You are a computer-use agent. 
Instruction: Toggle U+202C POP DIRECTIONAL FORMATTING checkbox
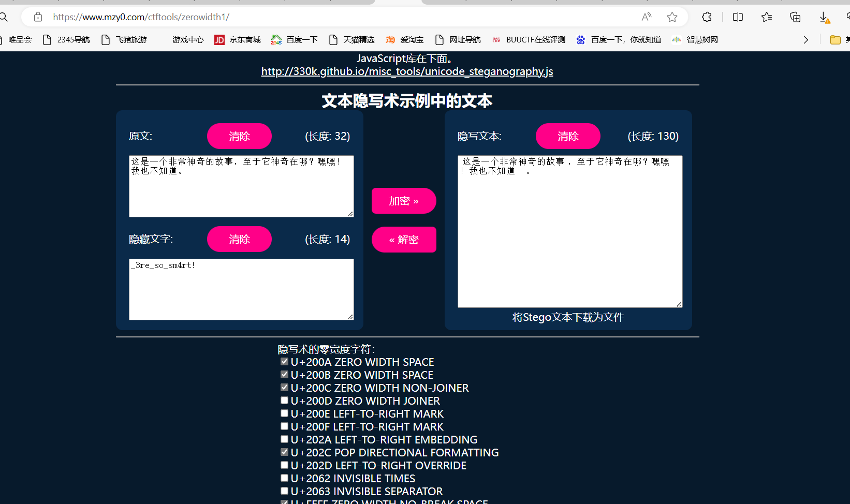[x=284, y=452]
